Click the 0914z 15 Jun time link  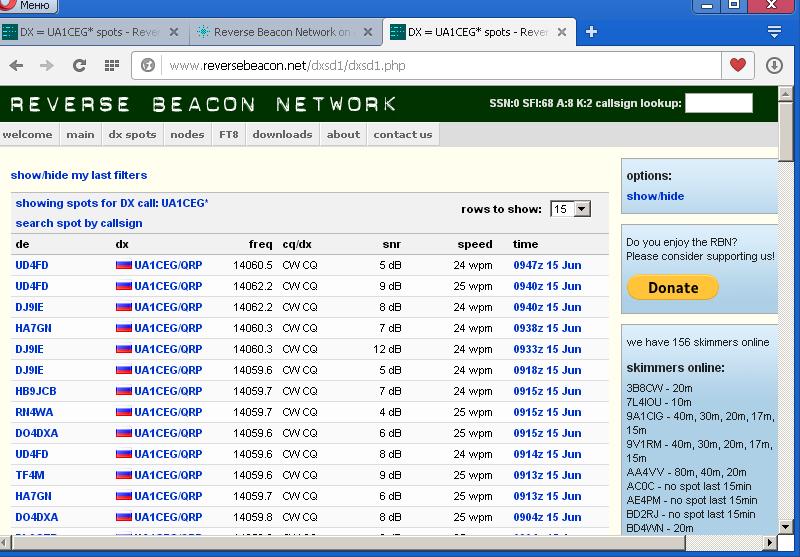(x=547, y=454)
